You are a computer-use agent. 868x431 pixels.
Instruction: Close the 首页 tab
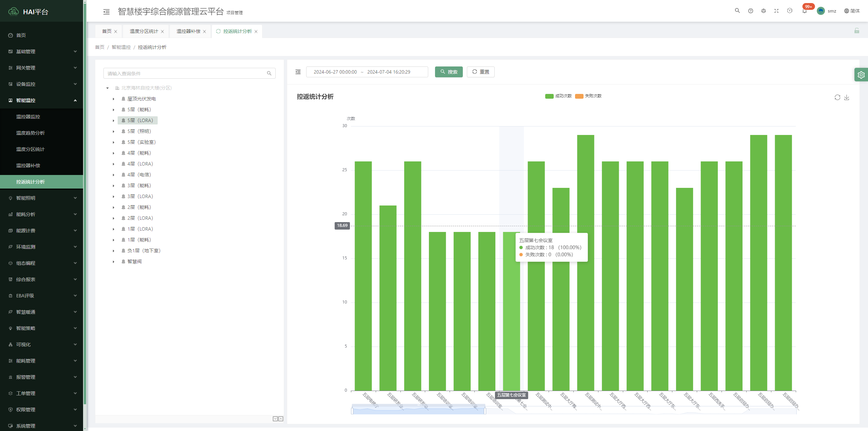[116, 32]
